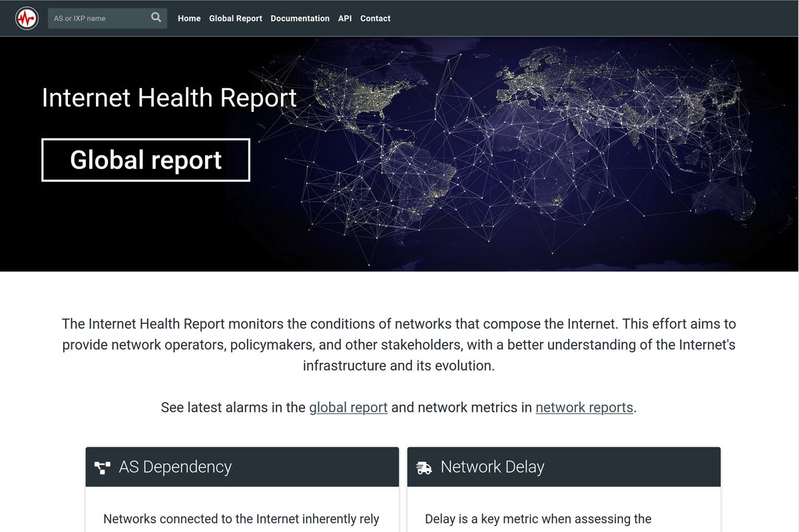Click the large Global report hero button
This screenshot has height=532, width=799.
click(146, 160)
